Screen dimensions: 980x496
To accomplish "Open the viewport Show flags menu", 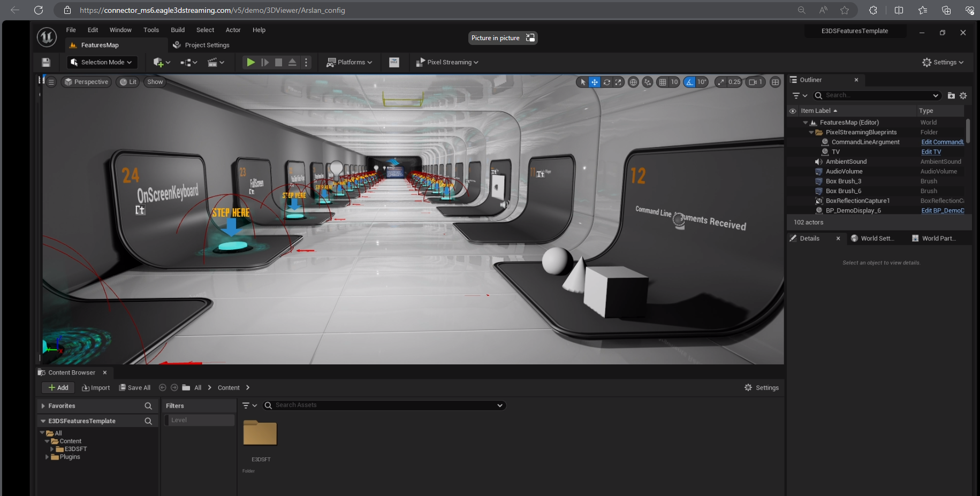I will coord(155,82).
